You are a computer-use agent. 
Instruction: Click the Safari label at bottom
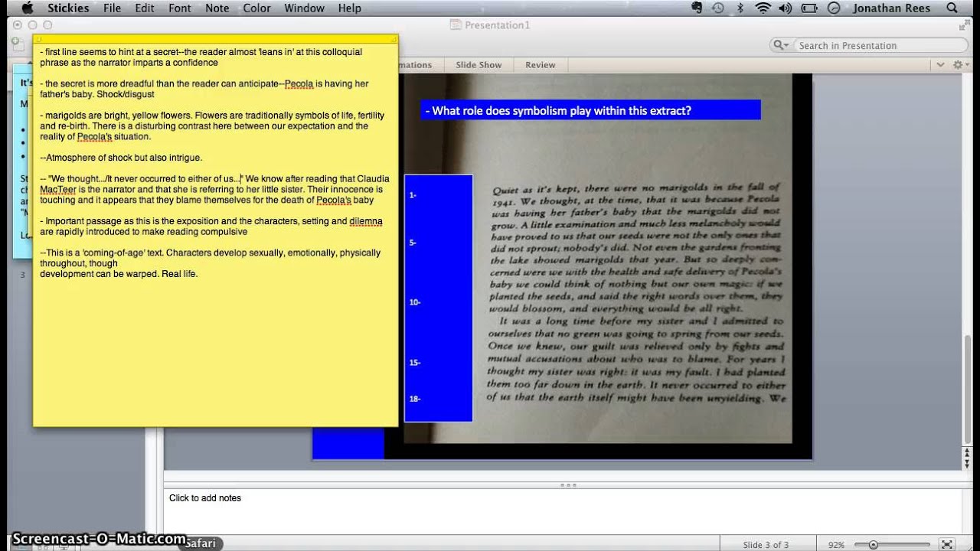[x=201, y=543]
